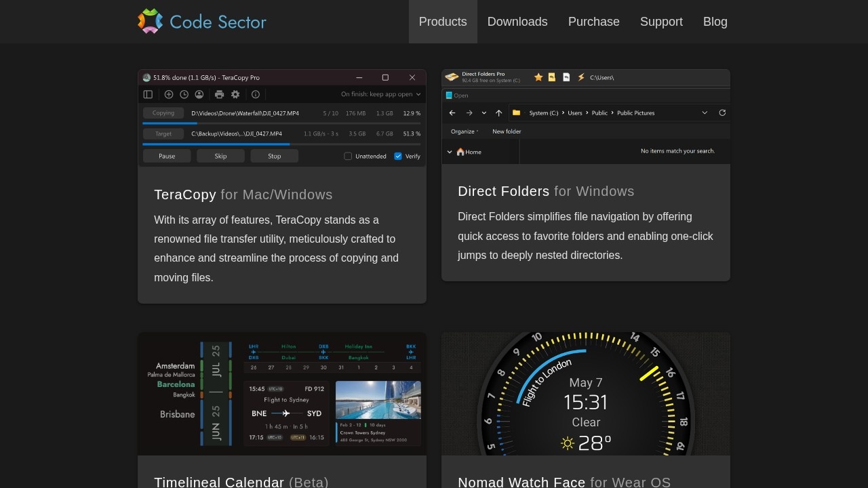Image resolution: width=868 pixels, height=488 pixels.
Task: Click the folder icon in the address bar
Action: 517,113
